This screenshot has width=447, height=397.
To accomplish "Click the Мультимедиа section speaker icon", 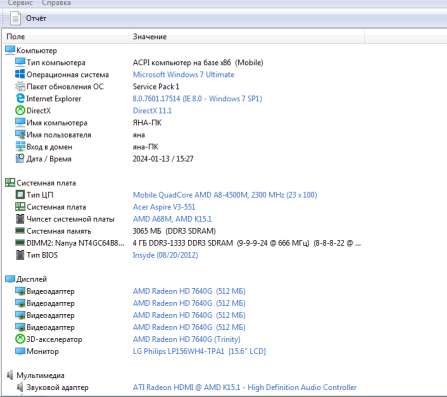I will click(x=10, y=375).
